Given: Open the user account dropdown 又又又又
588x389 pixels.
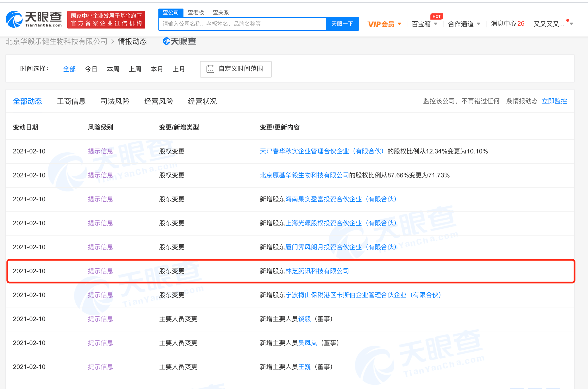Looking at the screenshot, I should pos(553,24).
